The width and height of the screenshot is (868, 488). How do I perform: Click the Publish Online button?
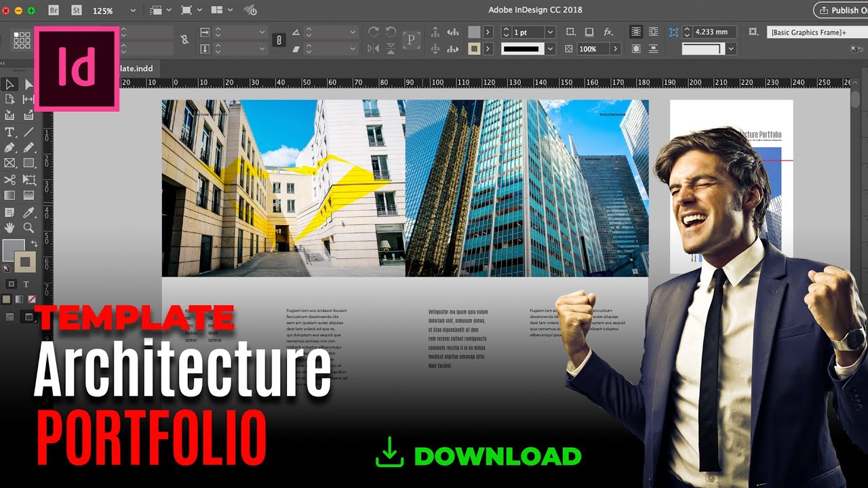[x=841, y=10]
